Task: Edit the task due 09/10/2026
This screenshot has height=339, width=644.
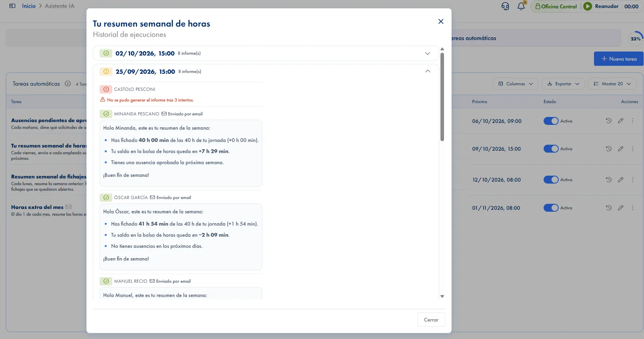Action: (621, 149)
